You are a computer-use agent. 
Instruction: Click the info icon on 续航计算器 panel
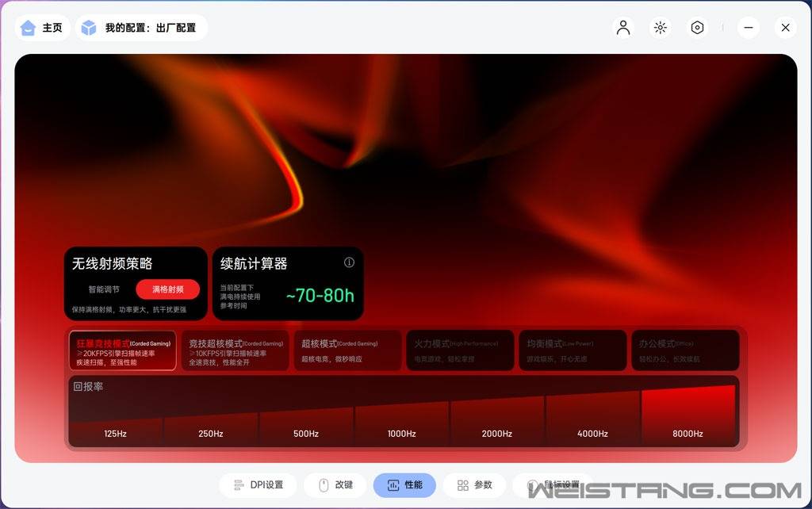click(349, 262)
